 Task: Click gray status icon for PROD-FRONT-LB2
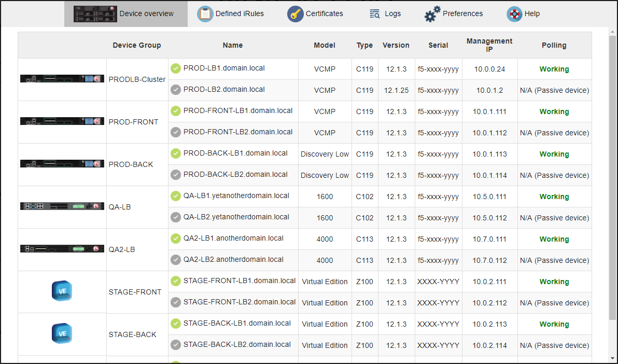click(176, 133)
